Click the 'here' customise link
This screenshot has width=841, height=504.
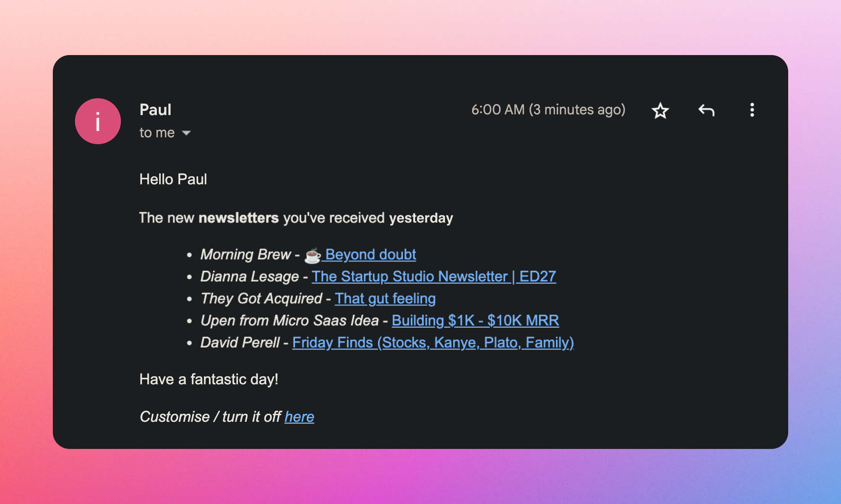click(x=299, y=417)
